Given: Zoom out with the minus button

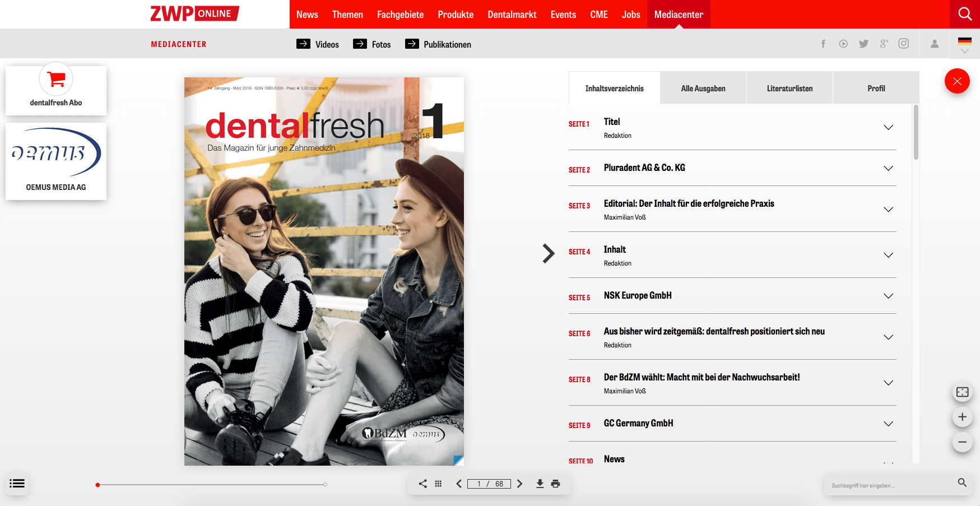Looking at the screenshot, I should point(963,442).
